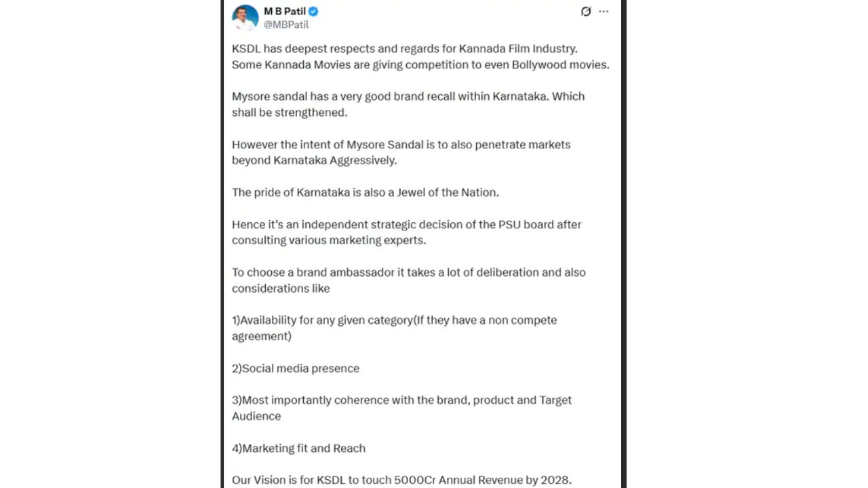Open the three-dot More options menu
868x488 pixels.
pyautogui.click(x=604, y=12)
